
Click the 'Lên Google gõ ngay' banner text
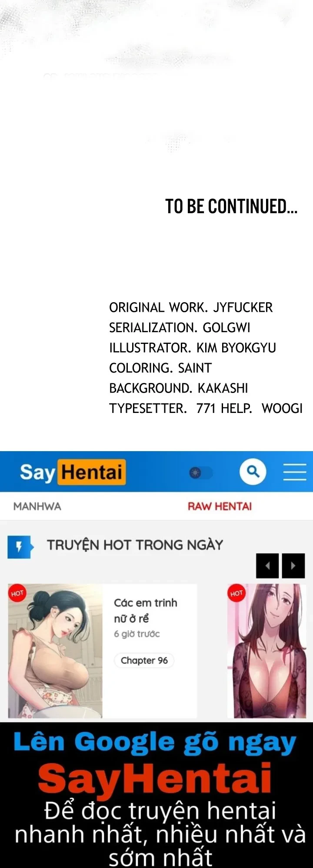coord(155,744)
